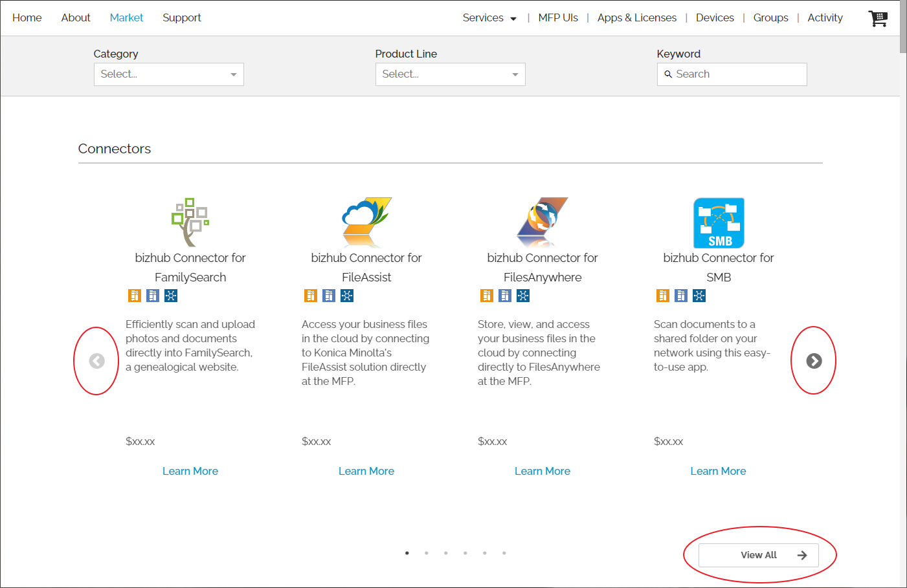The image size is (907, 588).
Task: Click dark-blue network icon under FileAssist
Action: pyautogui.click(x=347, y=296)
